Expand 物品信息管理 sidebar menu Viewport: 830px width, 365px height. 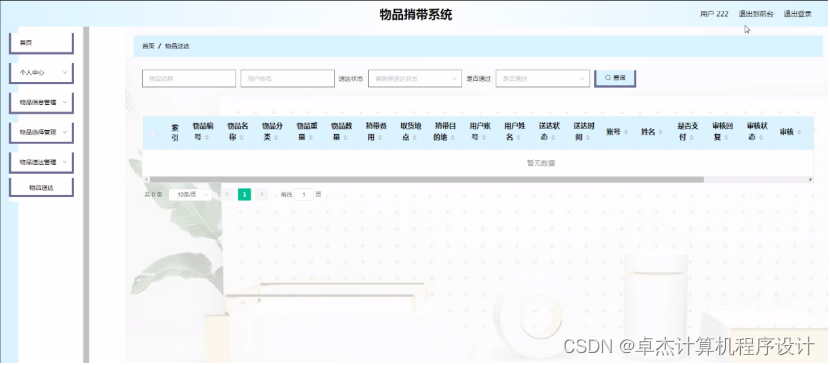pyautogui.click(x=41, y=103)
